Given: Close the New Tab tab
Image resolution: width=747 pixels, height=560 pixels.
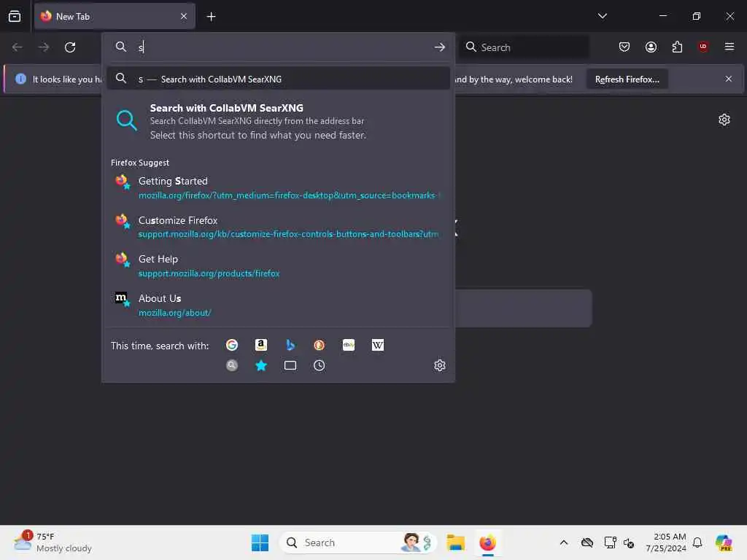Looking at the screenshot, I should pyautogui.click(x=184, y=16).
